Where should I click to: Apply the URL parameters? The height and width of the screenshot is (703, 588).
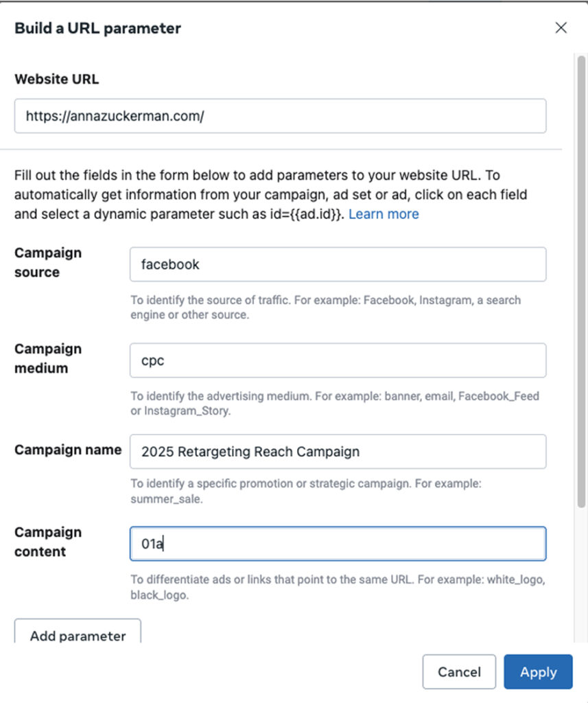(x=538, y=672)
